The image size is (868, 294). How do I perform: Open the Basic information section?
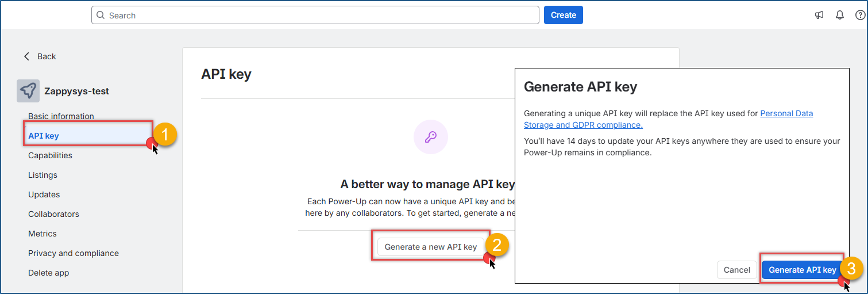(61, 116)
